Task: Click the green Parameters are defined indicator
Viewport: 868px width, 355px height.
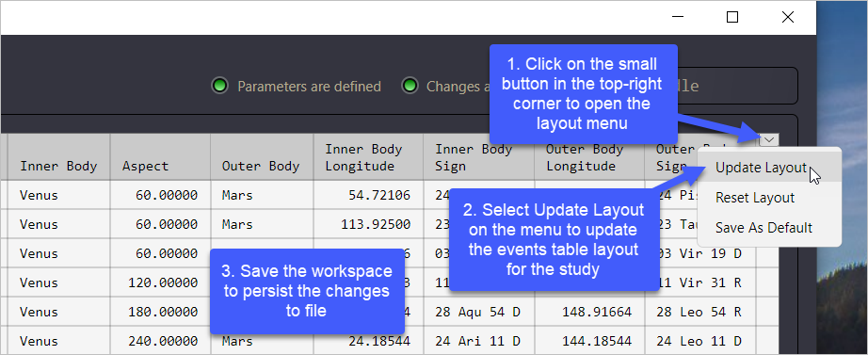Action: coord(219,86)
